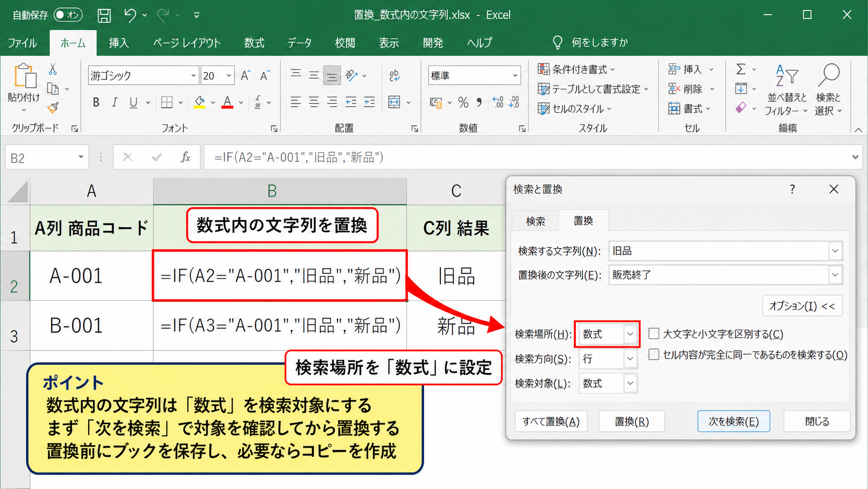Click 次を検索(F) button
Image resolution: width=868 pixels, height=489 pixels.
point(734,421)
